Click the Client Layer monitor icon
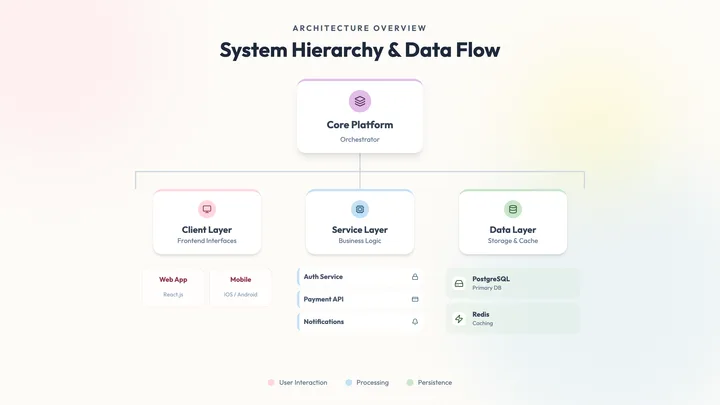The height and width of the screenshot is (405, 720). 207,209
